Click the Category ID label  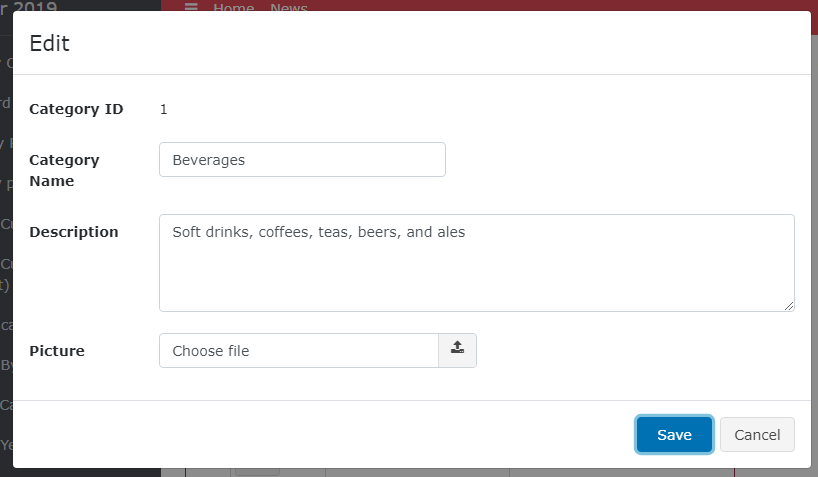pyautogui.click(x=76, y=109)
